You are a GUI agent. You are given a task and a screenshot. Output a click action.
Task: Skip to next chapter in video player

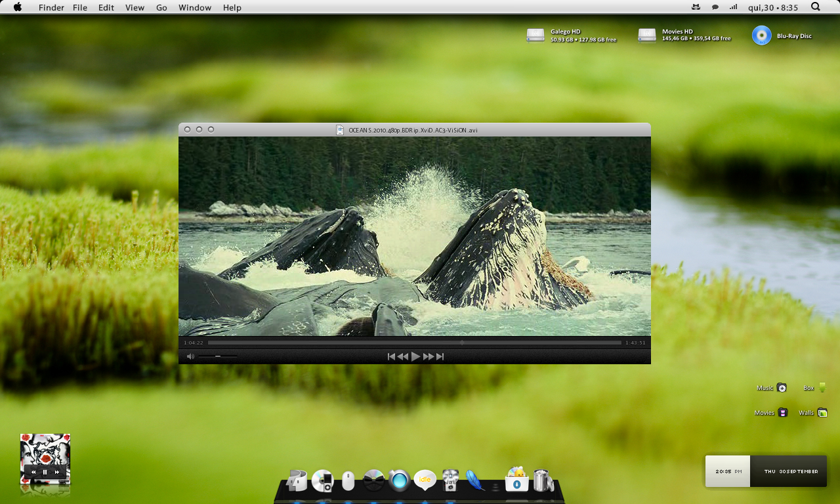point(440,356)
